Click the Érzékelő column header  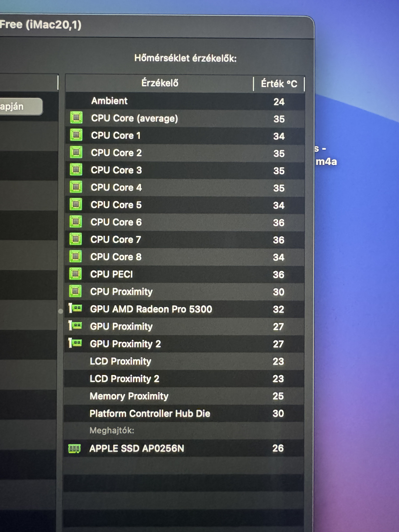(x=160, y=83)
